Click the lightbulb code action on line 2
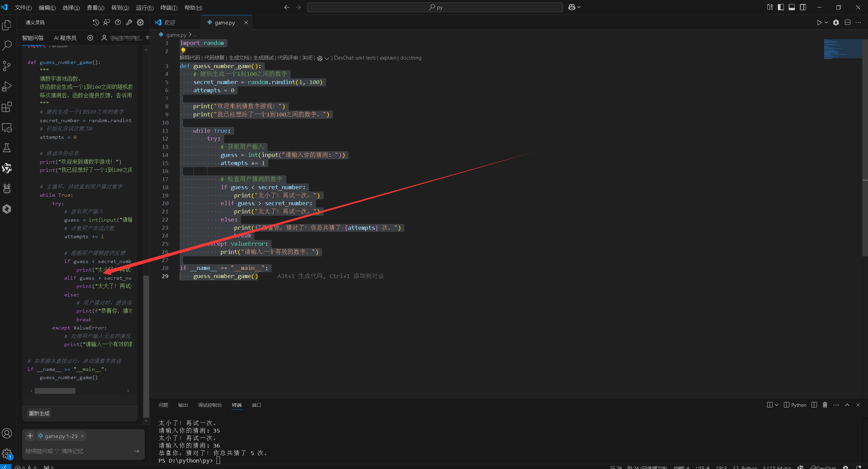Viewport: 868px width, 469px height. [183, 50]
